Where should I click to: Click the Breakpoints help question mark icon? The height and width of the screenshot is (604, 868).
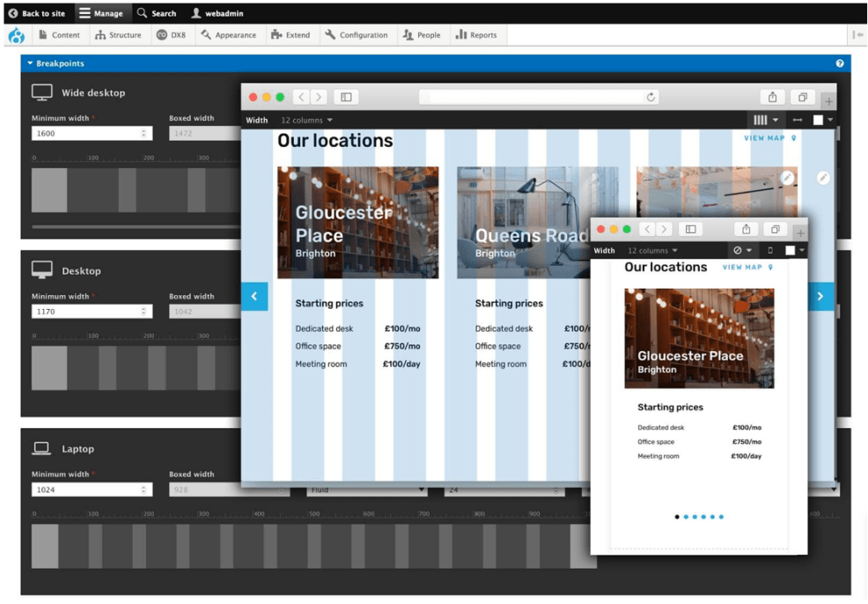(839, 63)
